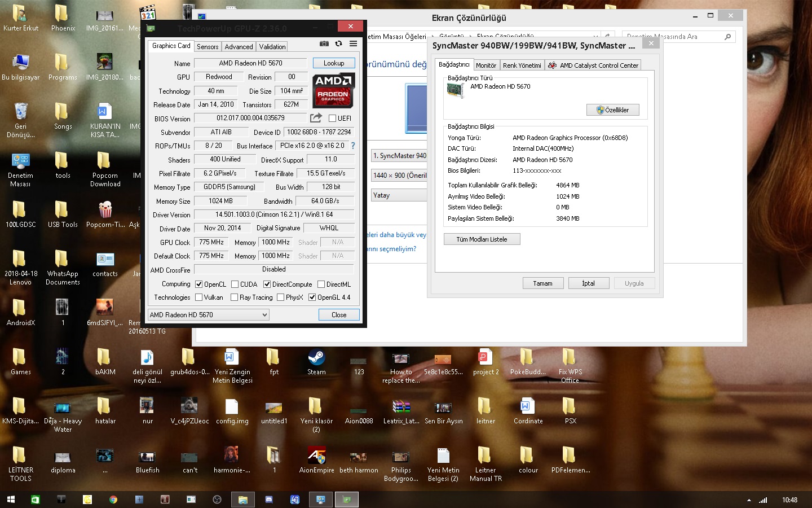Click the Driver Version value field
The width and height of the screenshot is (812, 508).
tap(274, 214)
